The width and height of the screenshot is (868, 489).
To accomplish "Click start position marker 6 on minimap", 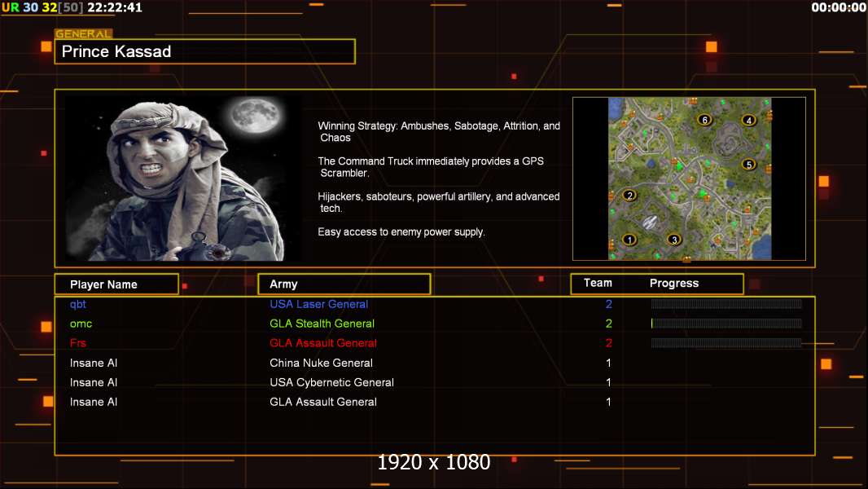I will click(704, 120).
